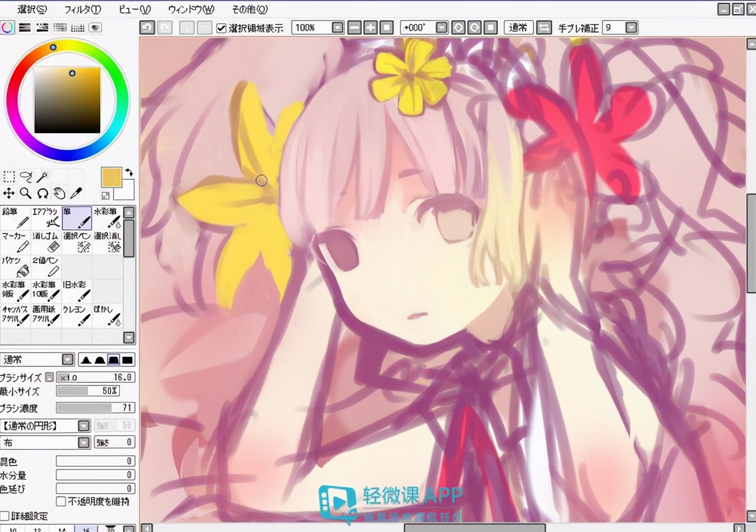This screenshot has width=756, height=532.
Task: Select the pointed brush edge shape
Action: pos(86,360)
